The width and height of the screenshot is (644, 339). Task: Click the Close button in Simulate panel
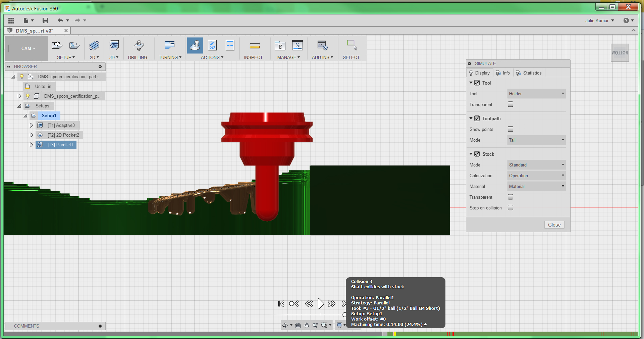tap(554, 225)
